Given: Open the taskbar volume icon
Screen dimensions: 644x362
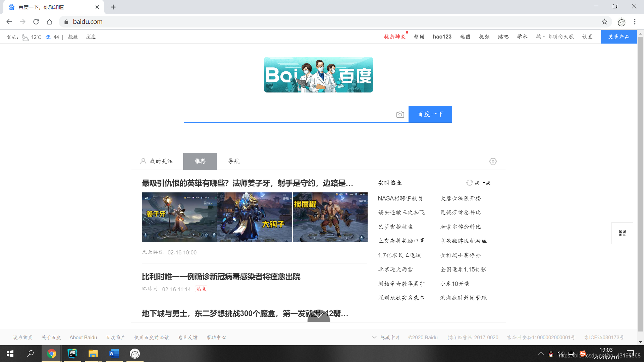Looking at the screenshot, I should point(561,354).
